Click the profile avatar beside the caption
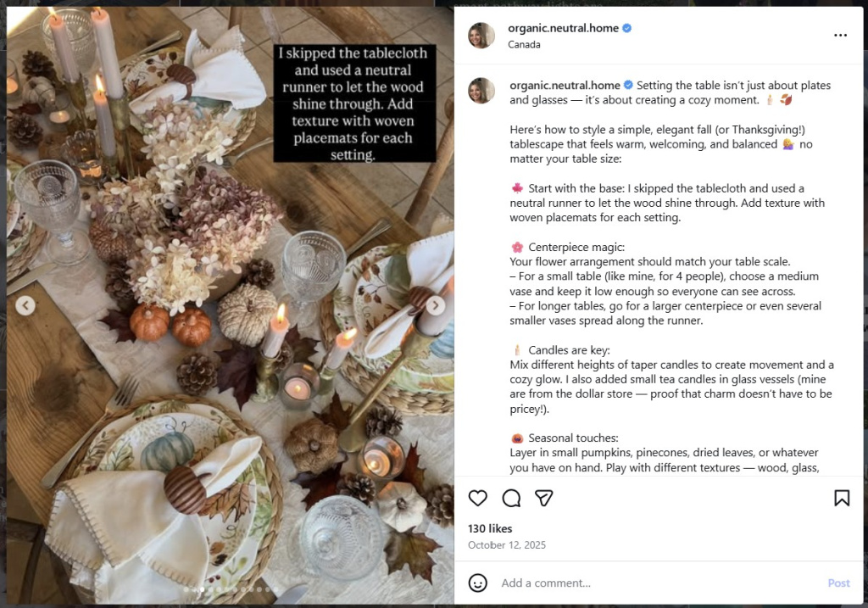Screen dimensions: 868x608 coord(481,91)
